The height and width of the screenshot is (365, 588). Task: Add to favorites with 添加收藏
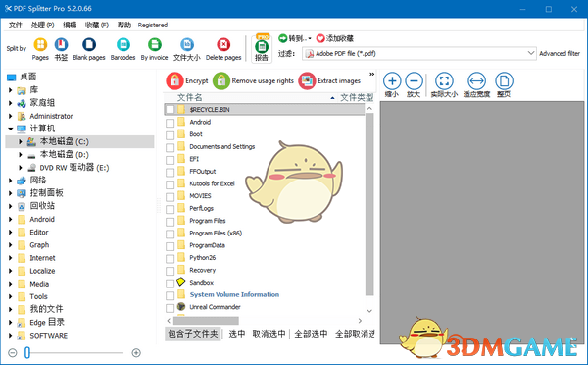click(x=334, y=38)
